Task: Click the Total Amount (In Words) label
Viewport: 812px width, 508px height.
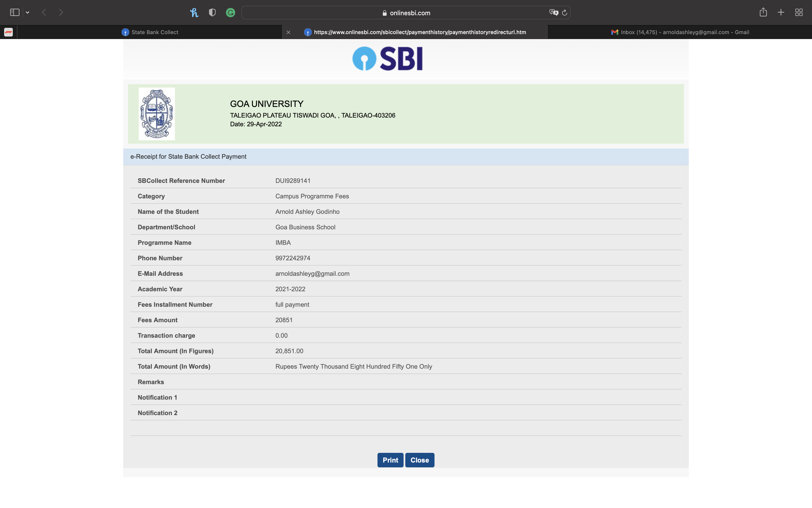Action: [x=174, y=366]
